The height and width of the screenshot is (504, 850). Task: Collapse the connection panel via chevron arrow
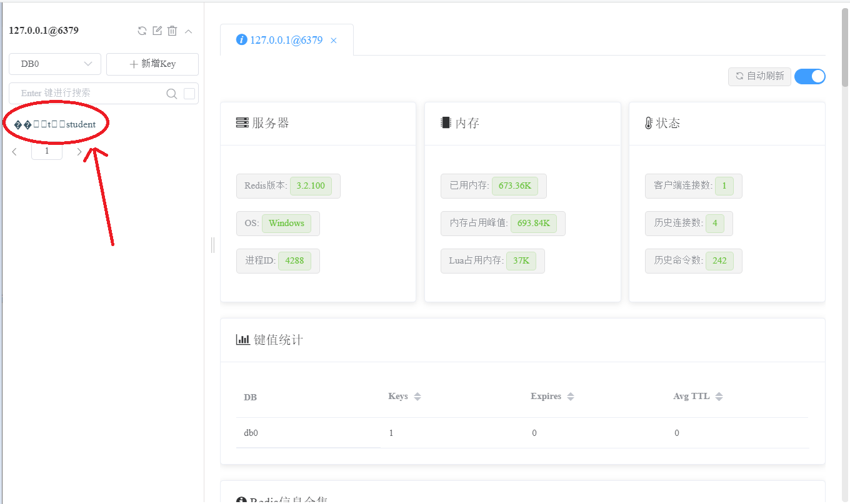(x=188, y=30)
